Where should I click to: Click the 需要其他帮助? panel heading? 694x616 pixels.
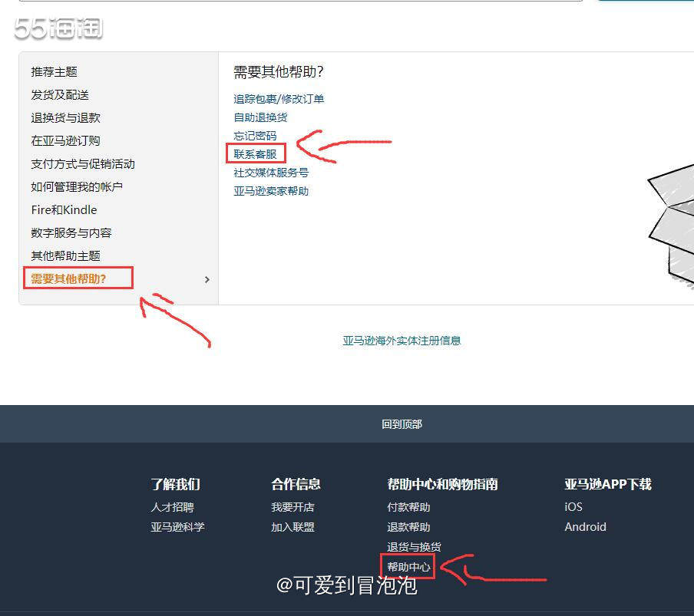(279, 71)
